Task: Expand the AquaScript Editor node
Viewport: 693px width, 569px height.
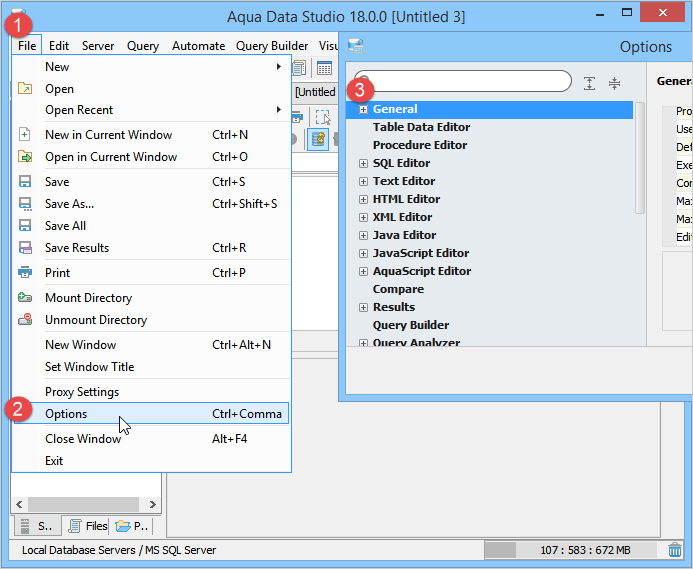Action: coord(363,271)
